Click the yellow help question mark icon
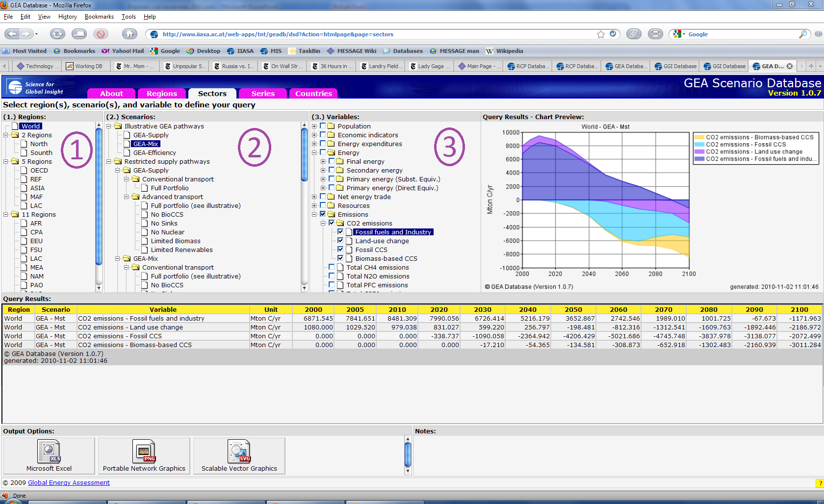The width and height of the screenshot is (824, 504). [820, 483]
